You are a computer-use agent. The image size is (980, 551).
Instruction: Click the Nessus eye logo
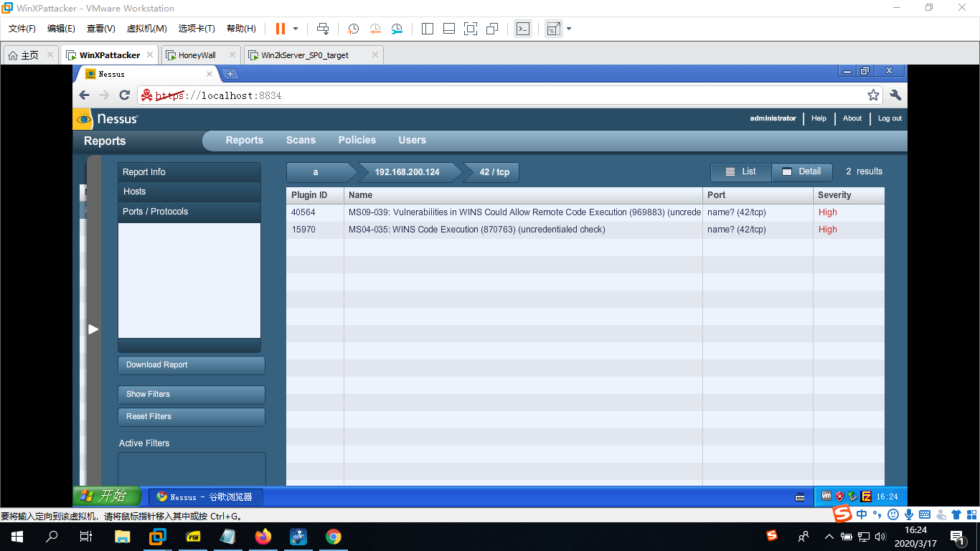coord(83,119)
